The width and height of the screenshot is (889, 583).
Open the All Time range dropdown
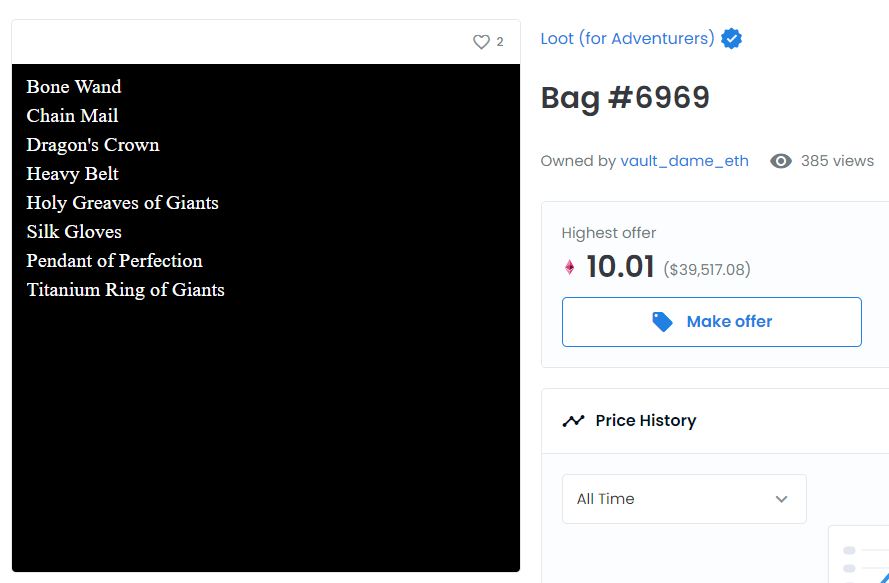pos(684,499)
